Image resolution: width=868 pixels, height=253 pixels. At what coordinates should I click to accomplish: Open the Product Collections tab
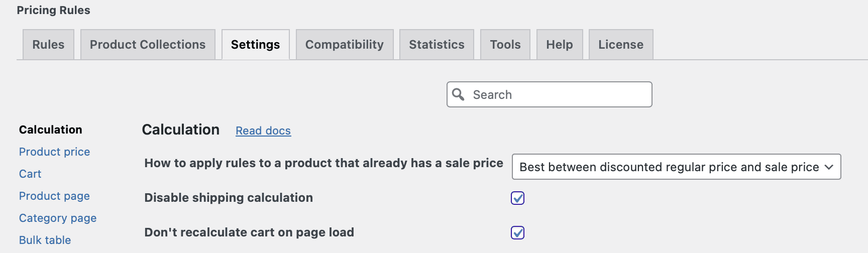point(148,45)
